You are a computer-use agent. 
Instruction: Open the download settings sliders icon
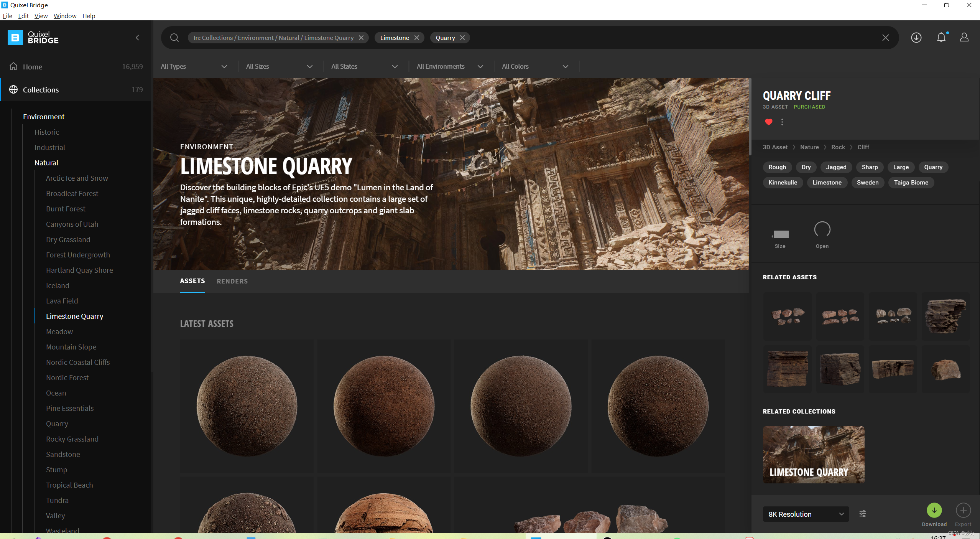pos(863,514)
